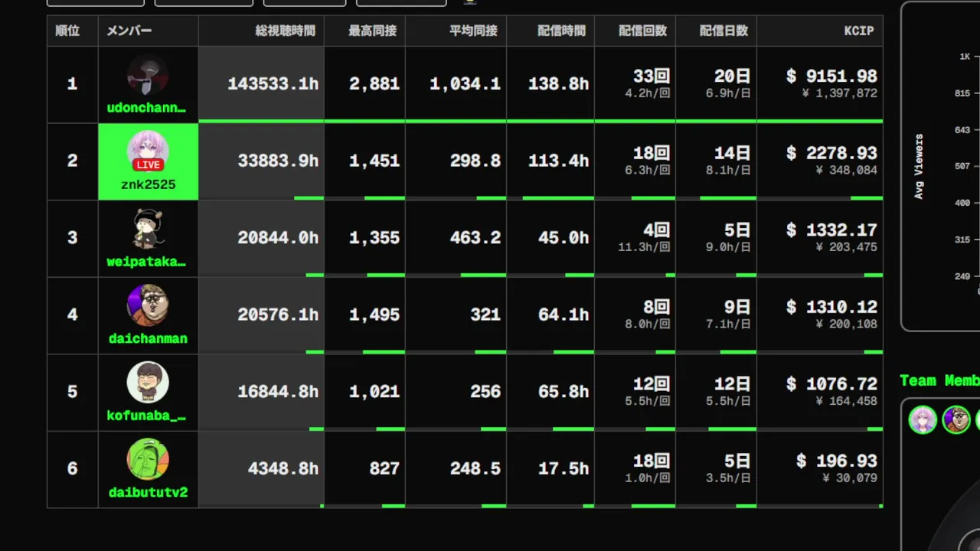This screenshot has height=551, width=980.
Task: Click daichanman member name link
Action: click(148, 338)
